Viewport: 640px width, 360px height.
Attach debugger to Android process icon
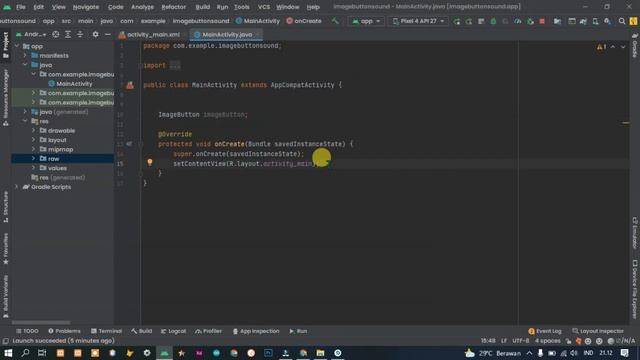coord(530,21)
